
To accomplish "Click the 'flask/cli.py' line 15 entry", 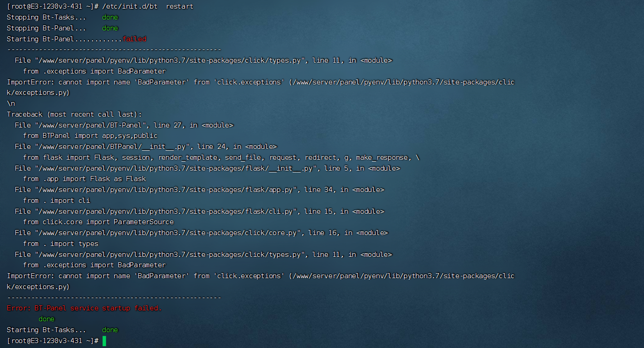I will tap(199, 211).
